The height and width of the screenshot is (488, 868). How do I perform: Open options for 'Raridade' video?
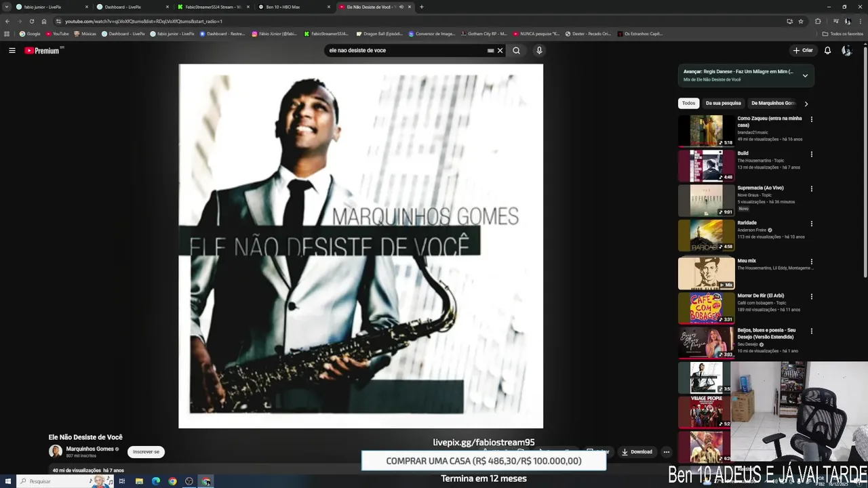811,224
